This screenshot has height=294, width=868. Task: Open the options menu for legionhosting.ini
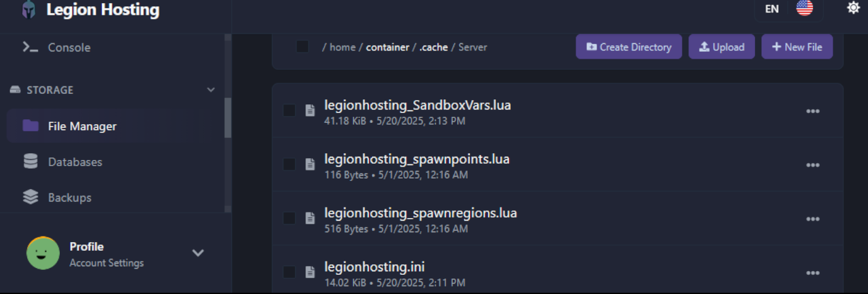click(813, 272)
